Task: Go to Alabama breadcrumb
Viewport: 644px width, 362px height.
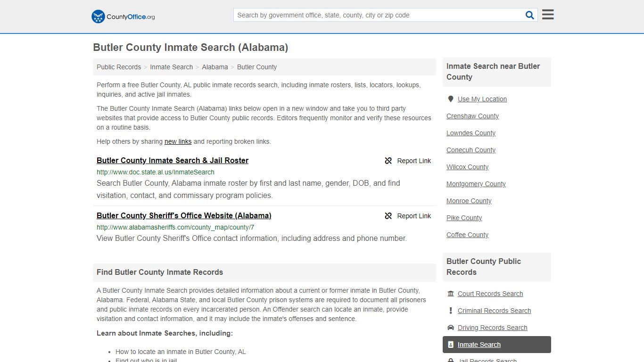Action: pyautogui.click(x=215, y=67)
